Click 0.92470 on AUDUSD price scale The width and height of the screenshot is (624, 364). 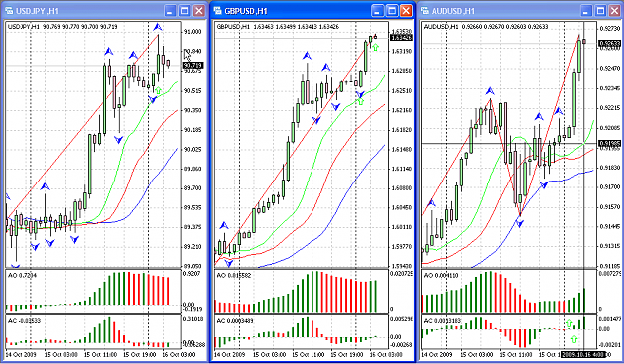610,69
